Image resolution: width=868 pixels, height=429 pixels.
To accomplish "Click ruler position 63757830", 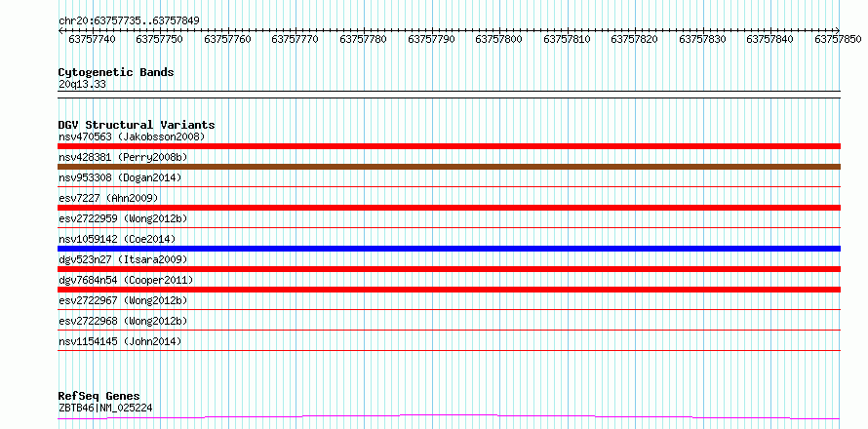I will (703, 39).
